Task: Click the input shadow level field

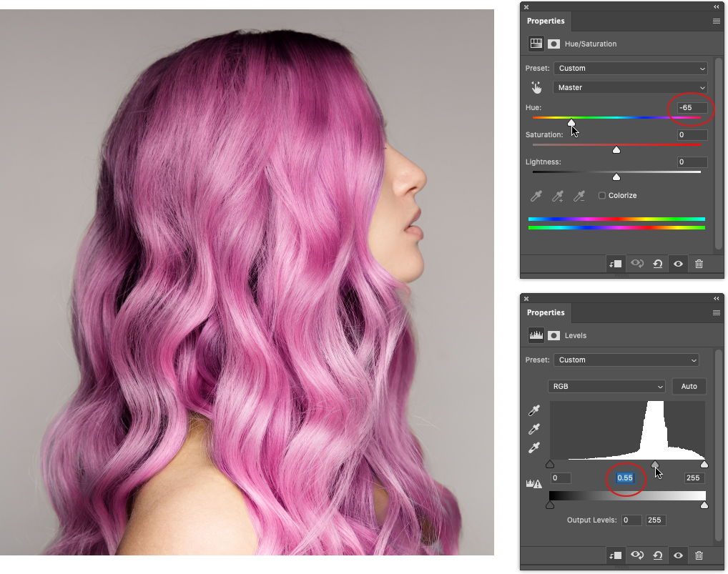Action: click(x=561, y=478)
